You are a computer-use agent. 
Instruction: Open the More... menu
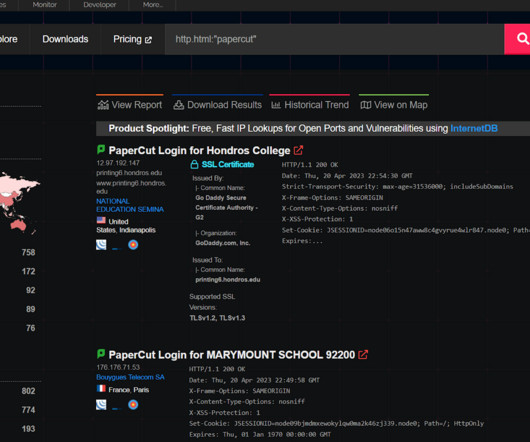[x=153, y=5]
